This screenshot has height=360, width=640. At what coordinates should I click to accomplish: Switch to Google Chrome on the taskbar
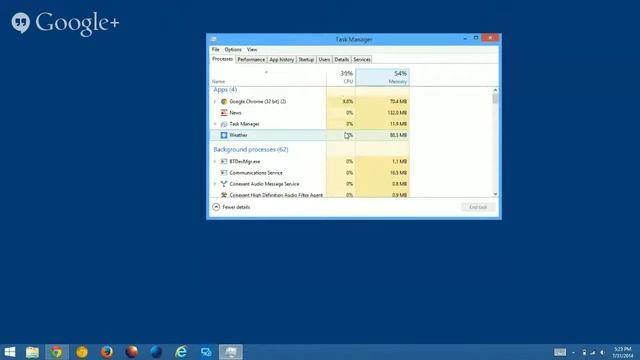tap(57, 352)
